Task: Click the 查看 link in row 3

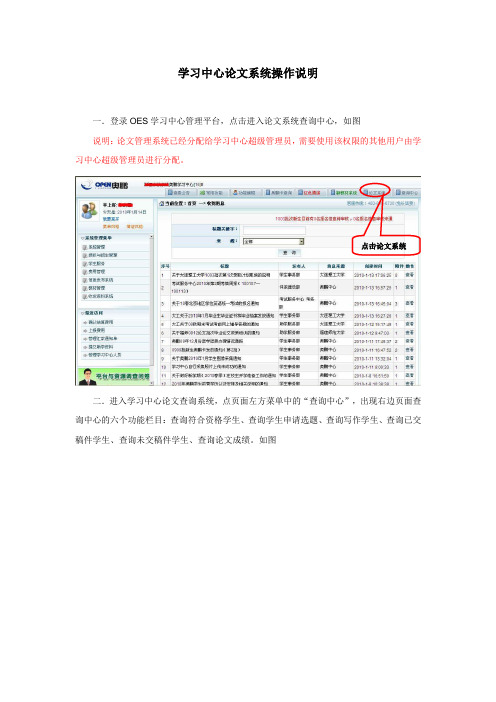Action: point(410,304)
